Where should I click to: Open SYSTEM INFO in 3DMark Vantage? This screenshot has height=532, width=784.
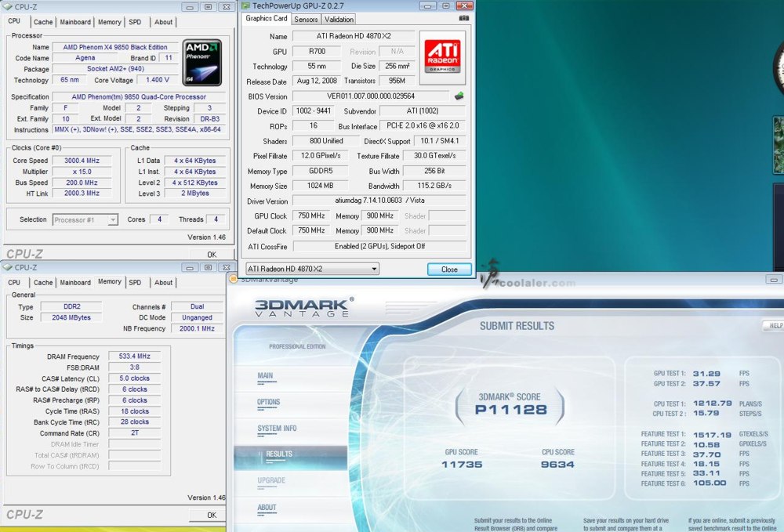tap(277, 429)
